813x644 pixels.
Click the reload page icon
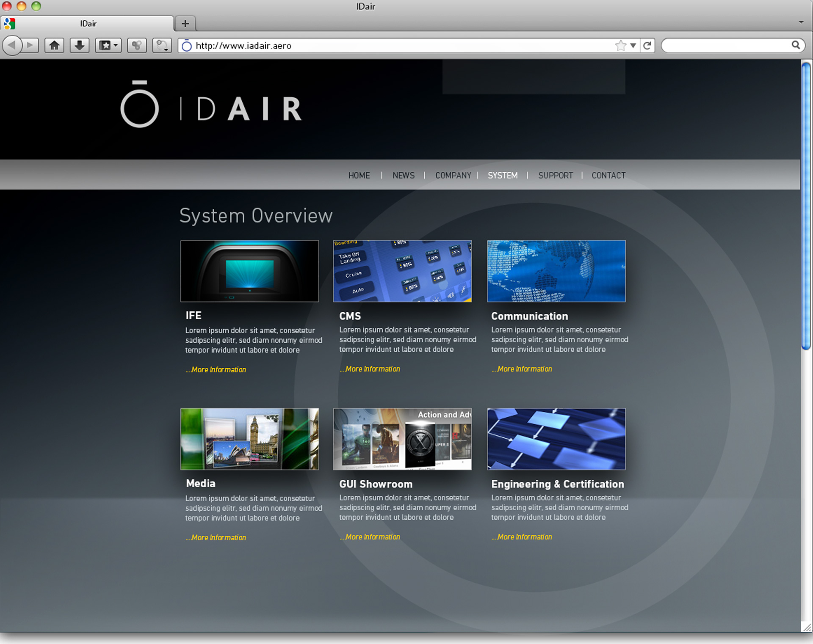tap(647, 45)
